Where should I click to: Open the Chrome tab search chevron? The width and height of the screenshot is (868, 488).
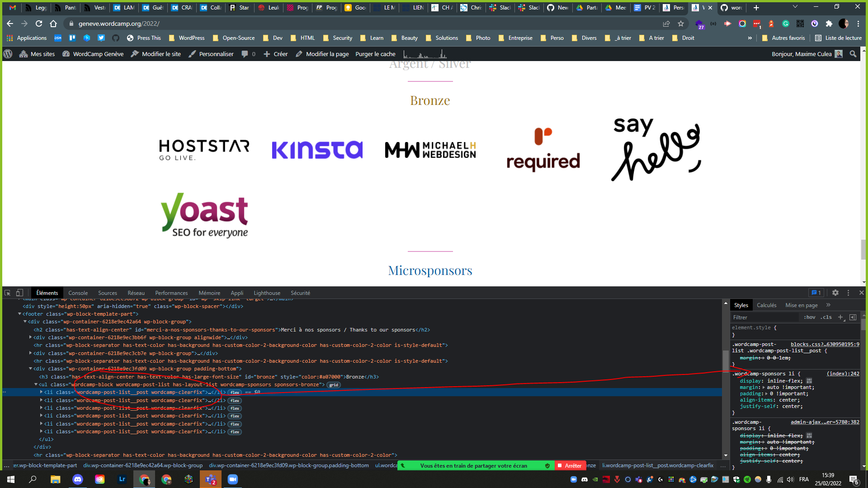point(795,7)
